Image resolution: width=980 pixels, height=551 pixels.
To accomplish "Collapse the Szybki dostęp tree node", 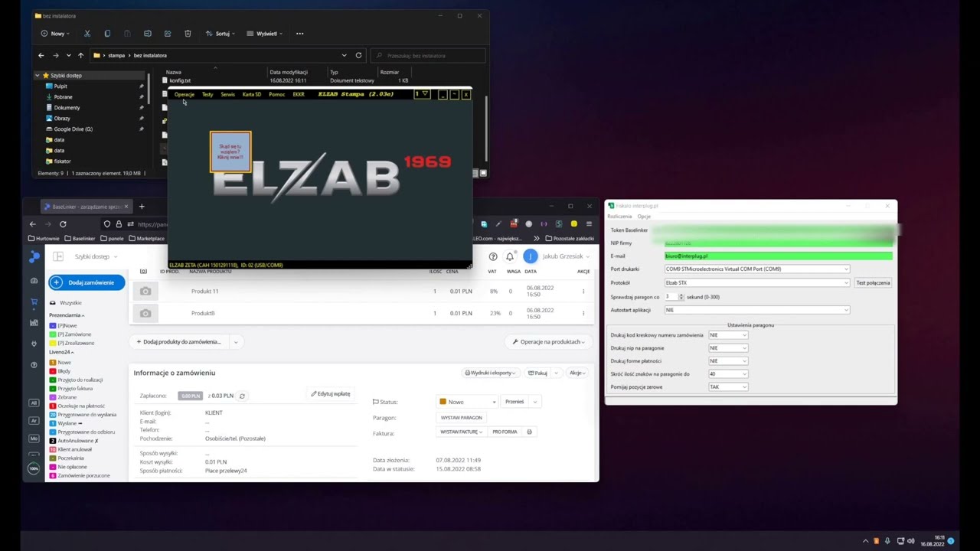I will point(38,75).
